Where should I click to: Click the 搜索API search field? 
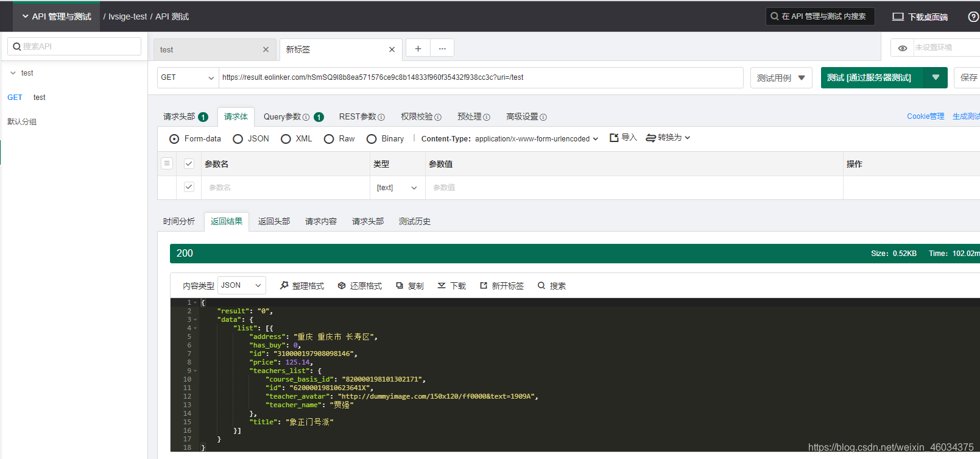[x=74, y=46]
